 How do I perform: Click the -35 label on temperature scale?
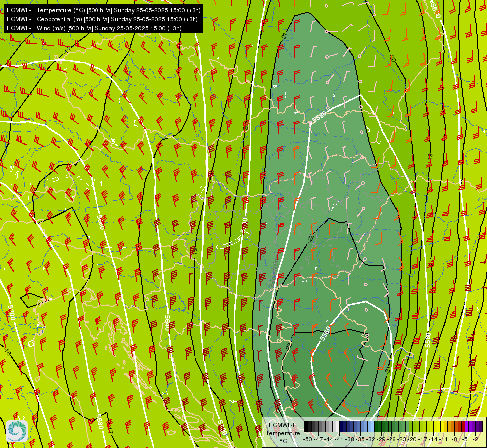[x=360, y=440]
